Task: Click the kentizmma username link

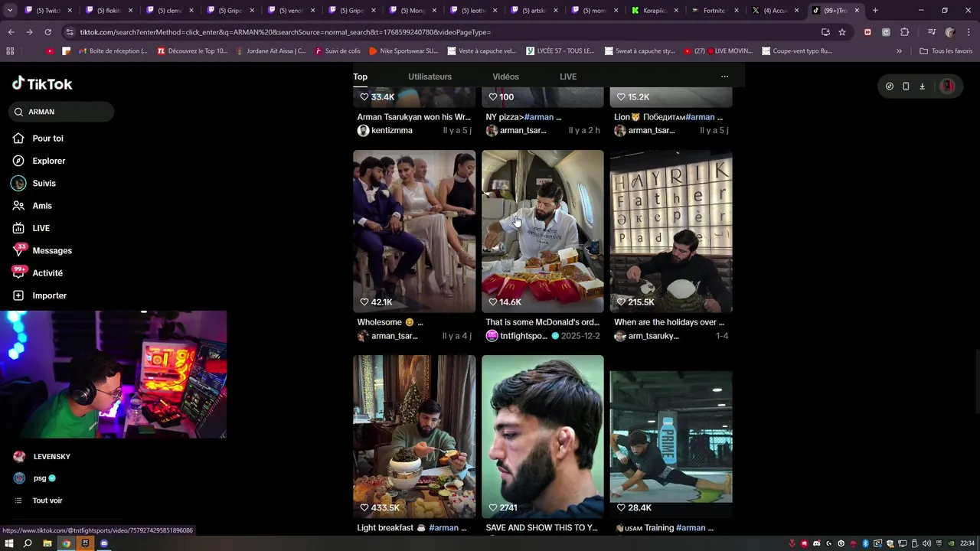Action: 391,131
